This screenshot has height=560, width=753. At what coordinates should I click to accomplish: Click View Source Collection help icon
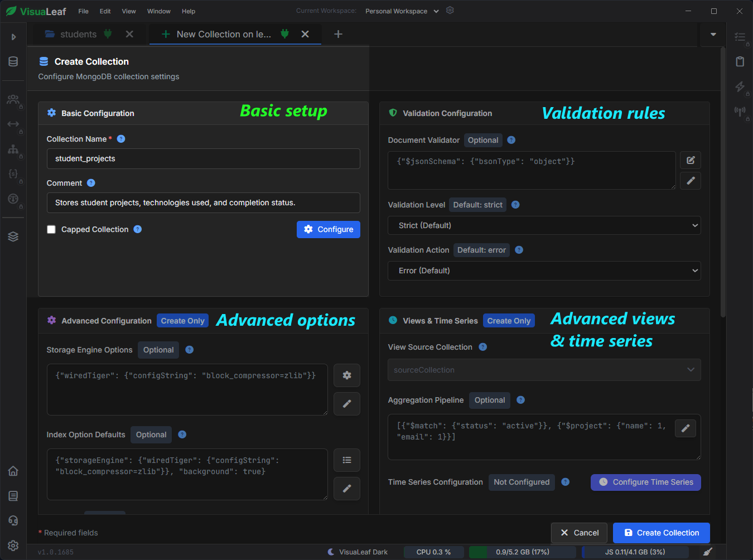tap(483, 347)
